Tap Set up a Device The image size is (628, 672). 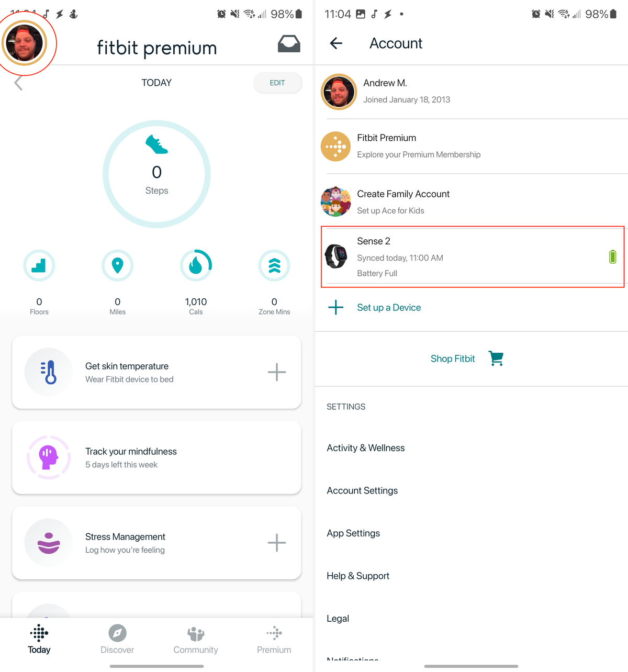[389, 308]
